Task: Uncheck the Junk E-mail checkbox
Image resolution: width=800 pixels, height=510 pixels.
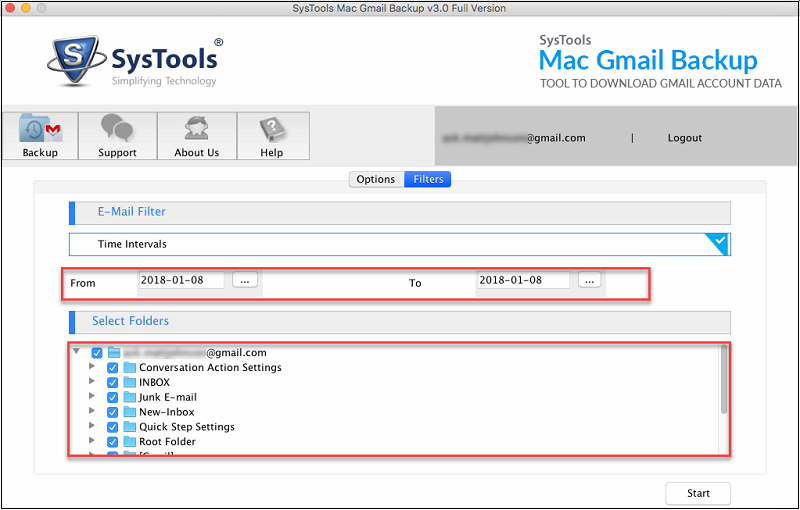Action: pyautogui.click(x=113, y=397)
